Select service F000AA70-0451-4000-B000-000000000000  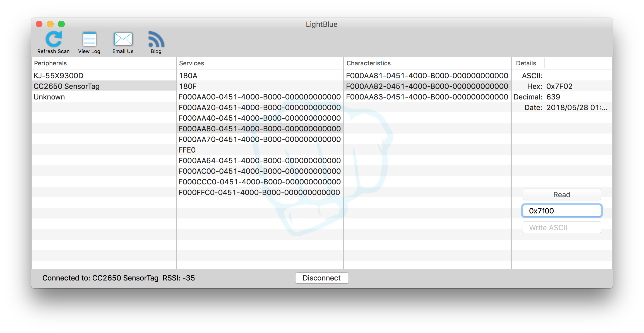tap(260, 139)
